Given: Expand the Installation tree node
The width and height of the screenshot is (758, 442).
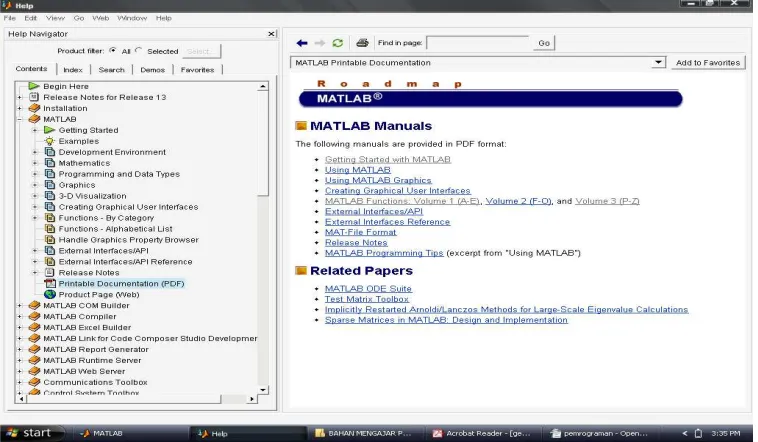Looking at the screenshot, I should tap(20, 108).
